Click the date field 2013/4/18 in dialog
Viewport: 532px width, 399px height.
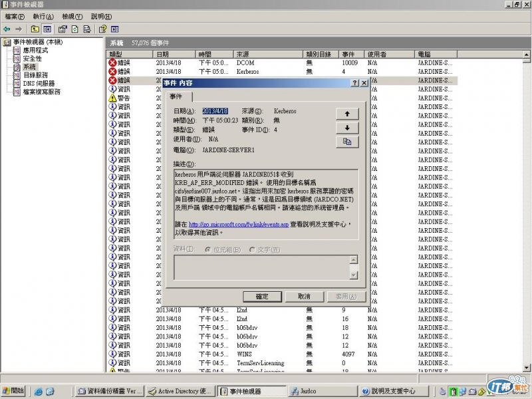click(215, 111)
